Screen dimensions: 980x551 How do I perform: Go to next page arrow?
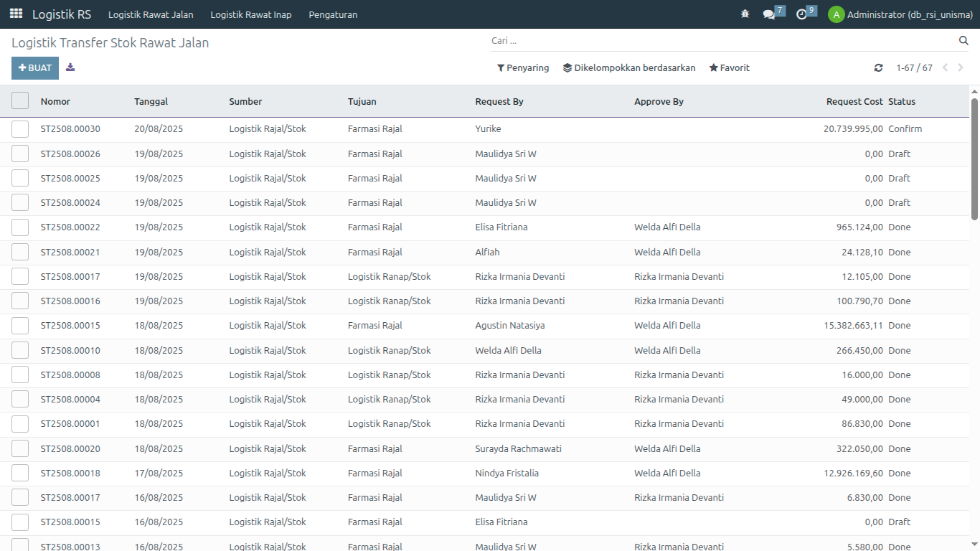click(961, 68)
